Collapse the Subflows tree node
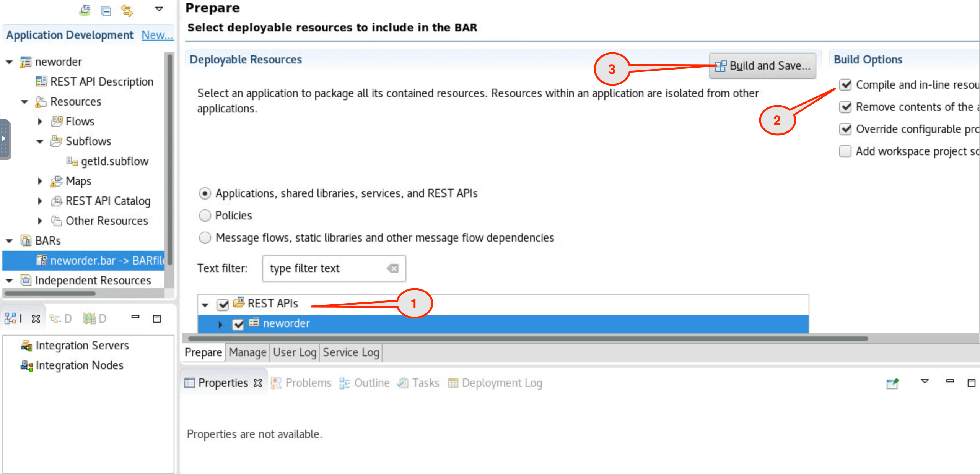The image size is (980, 474). (40, 141)
